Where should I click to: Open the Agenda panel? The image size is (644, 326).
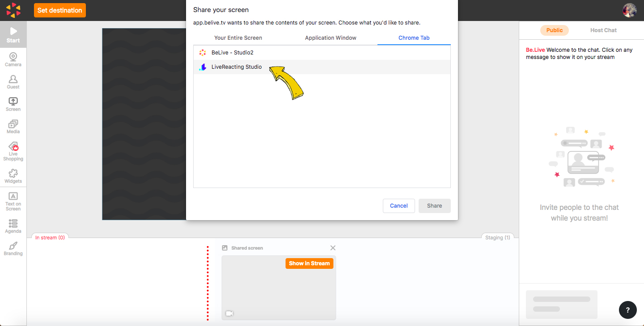click(13, 226)
